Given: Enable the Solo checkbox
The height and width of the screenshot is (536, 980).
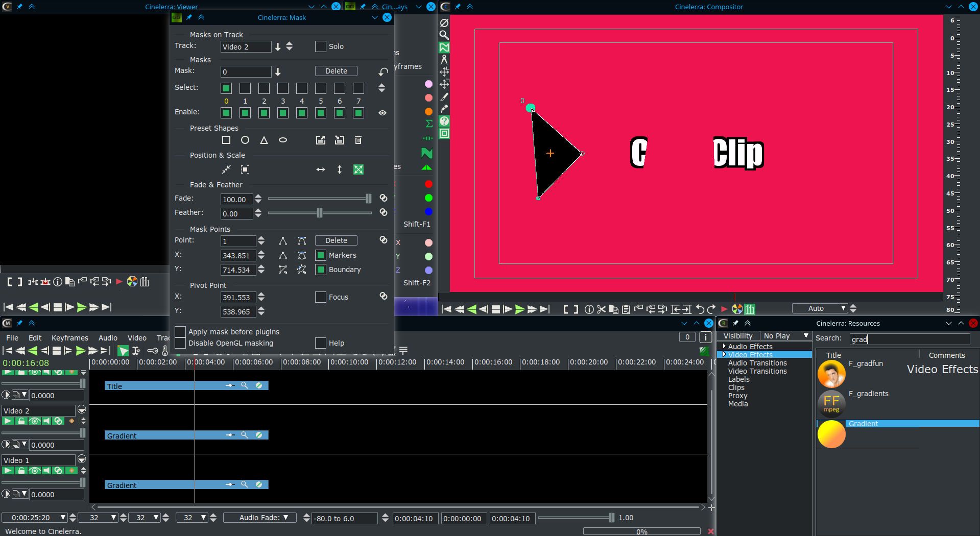Looking at the screenshot, I should 321,46.
